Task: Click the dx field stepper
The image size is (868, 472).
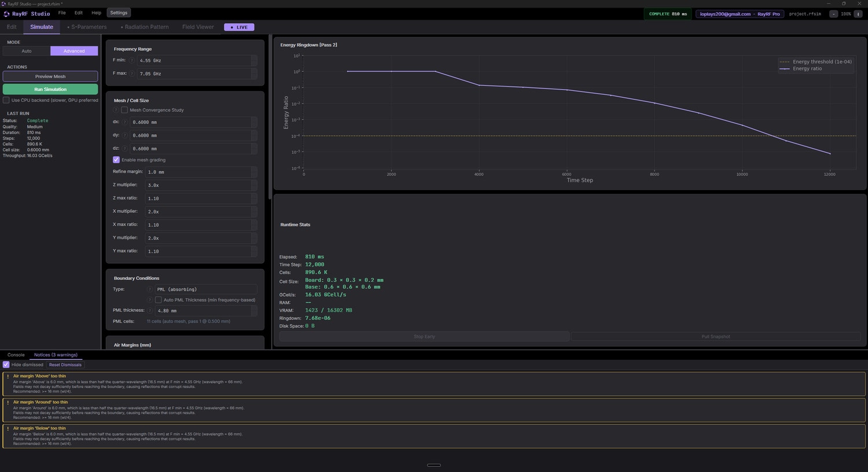Action: click(254, 122)
